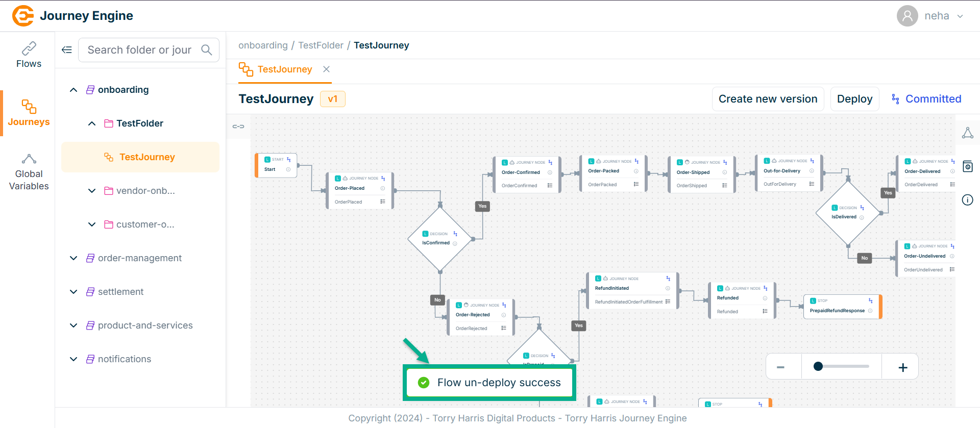Image resolution: width=980 pixels, height=428 pixels.
Task: Expand the order-management project
Action: 73,258
